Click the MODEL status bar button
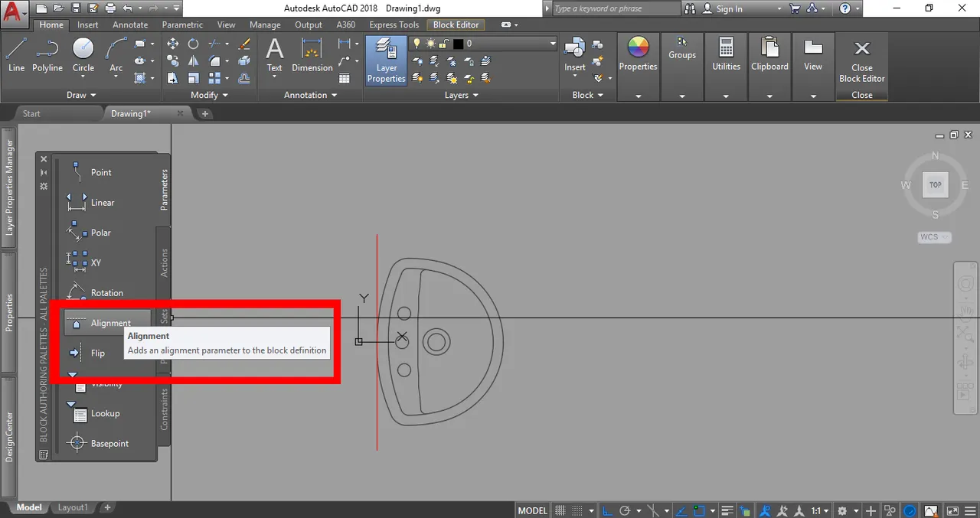 [x=533, y=510]
